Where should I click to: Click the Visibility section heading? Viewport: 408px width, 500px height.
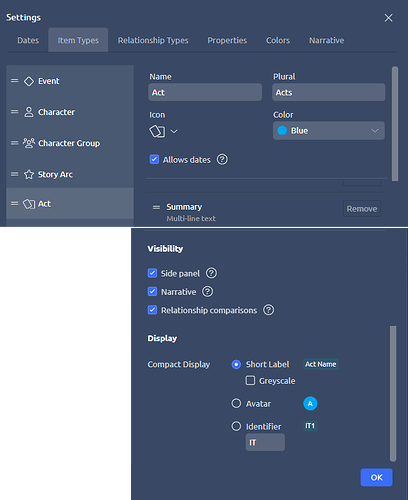point(165,249)
